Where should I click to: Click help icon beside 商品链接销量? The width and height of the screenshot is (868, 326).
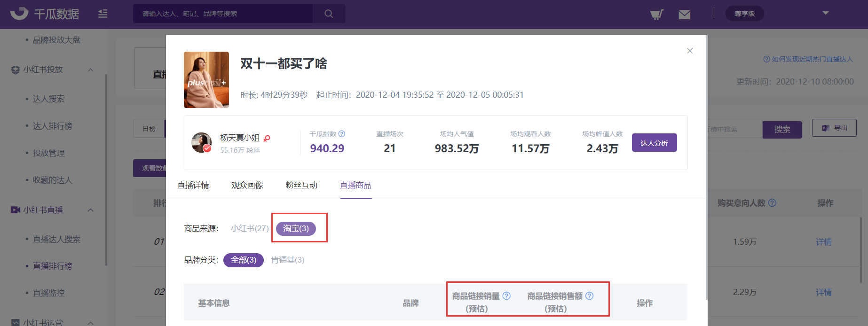tap(506, 296)
